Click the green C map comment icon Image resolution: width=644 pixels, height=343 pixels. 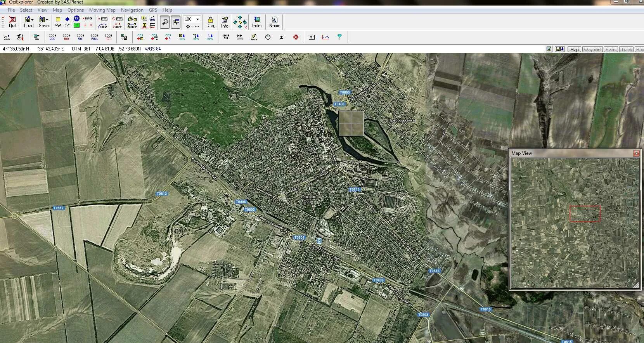(x=76, y=25)
